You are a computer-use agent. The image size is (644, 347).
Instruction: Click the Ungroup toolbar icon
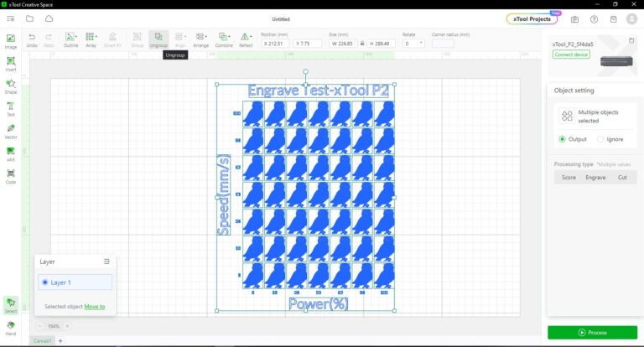click(x=158, y=38)
